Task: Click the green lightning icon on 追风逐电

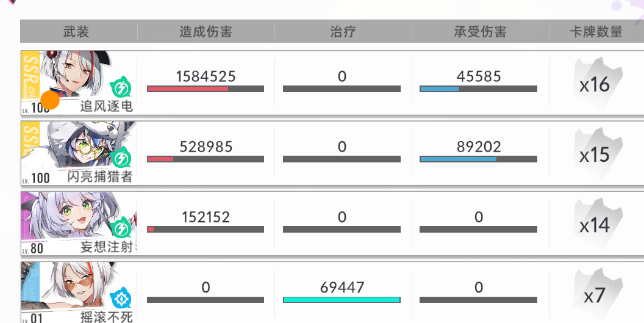Action: (x=121, y=88)
